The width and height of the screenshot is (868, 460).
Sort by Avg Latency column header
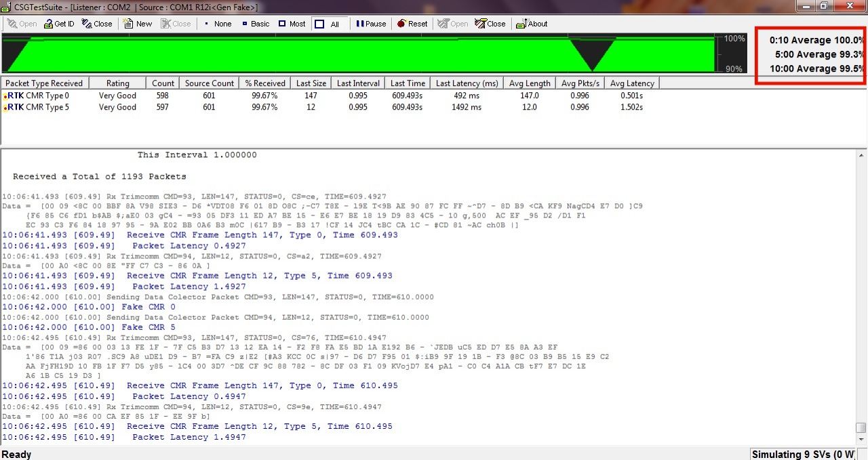click(631, 83)
